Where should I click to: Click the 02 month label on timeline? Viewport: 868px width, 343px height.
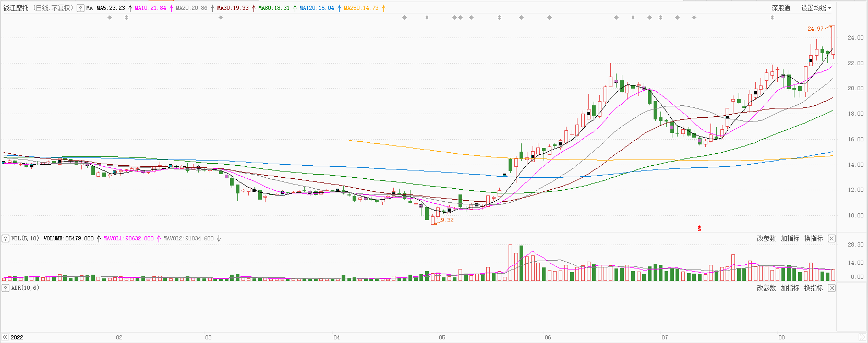click(119, 337)
